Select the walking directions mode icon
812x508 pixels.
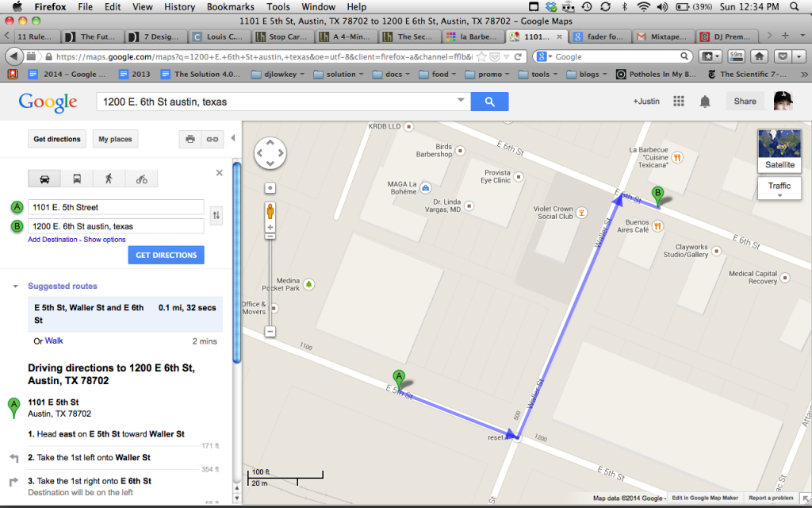[109, 179]
